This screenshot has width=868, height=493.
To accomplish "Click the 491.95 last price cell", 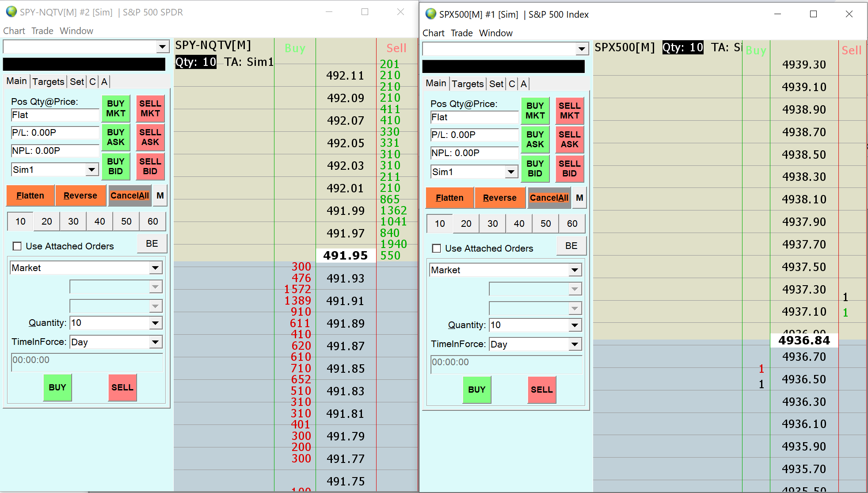I will point(346,256).
